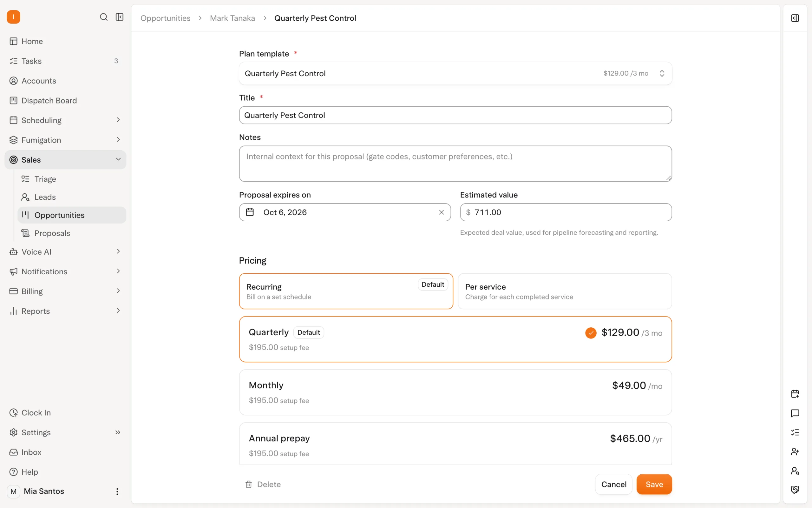The image size is (812, 508).
Task: Click the Fumigation layers icon
Action: click(13, 140)
